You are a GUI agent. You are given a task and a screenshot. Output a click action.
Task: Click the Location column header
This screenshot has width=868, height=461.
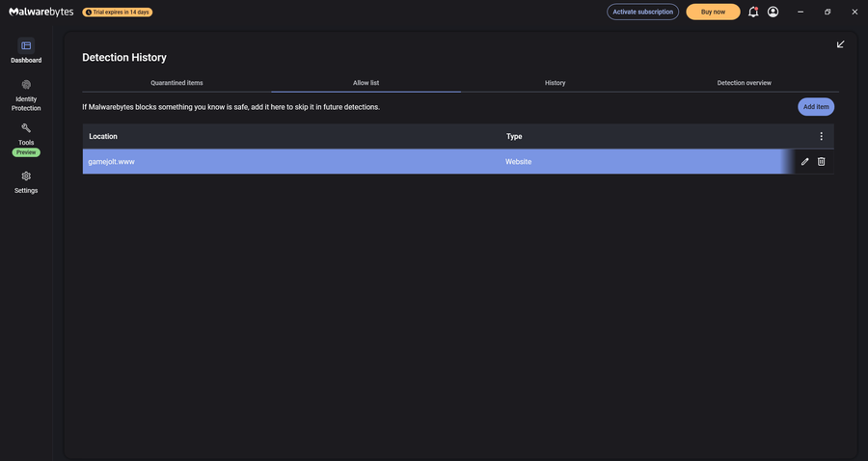[x=103, y=136]
